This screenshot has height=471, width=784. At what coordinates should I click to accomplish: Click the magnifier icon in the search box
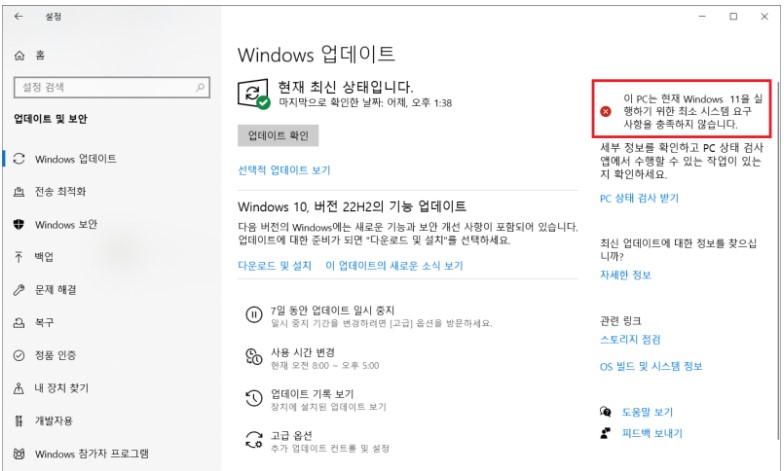coord(200,87)
